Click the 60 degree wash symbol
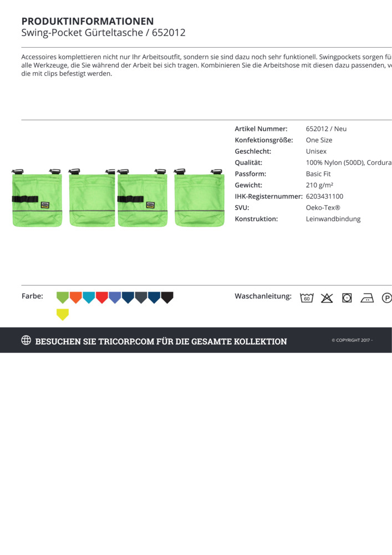 click(x=307, y=298)
